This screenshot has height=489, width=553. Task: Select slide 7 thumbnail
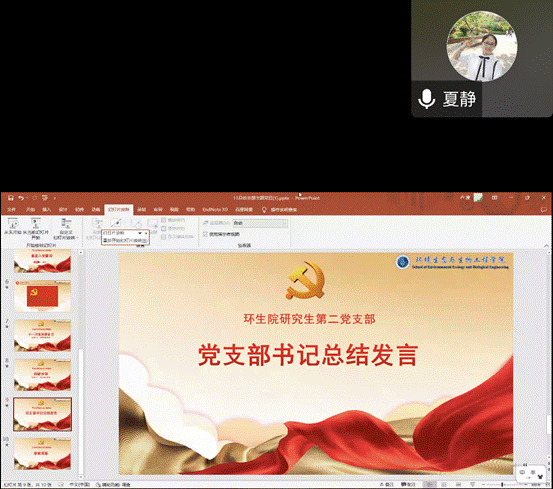point(42,335)
